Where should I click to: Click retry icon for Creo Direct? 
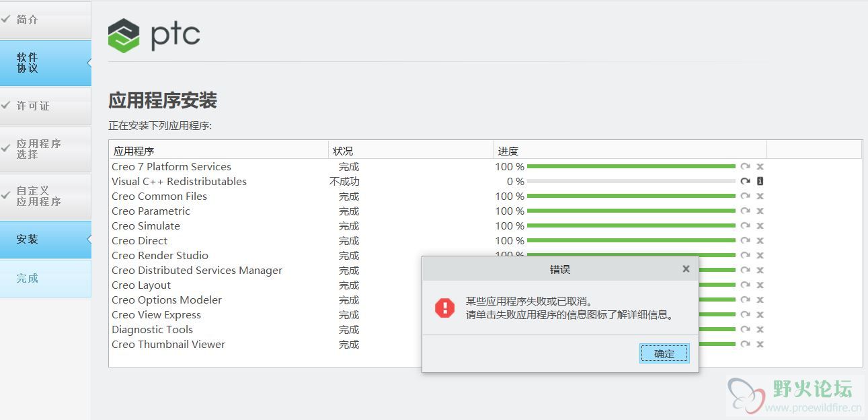pyautogui.click(x=745, y=240)
